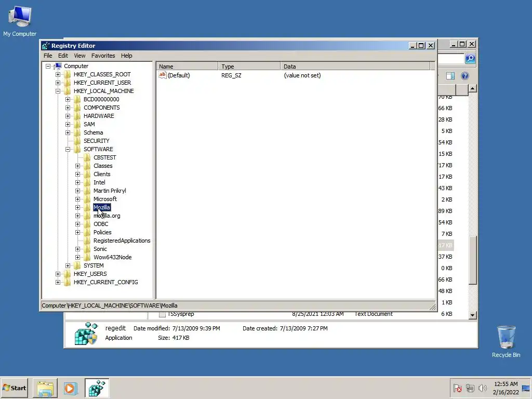Open the View menu
Image resolution: width=532 pixels, height=399 pixels.
79,56
